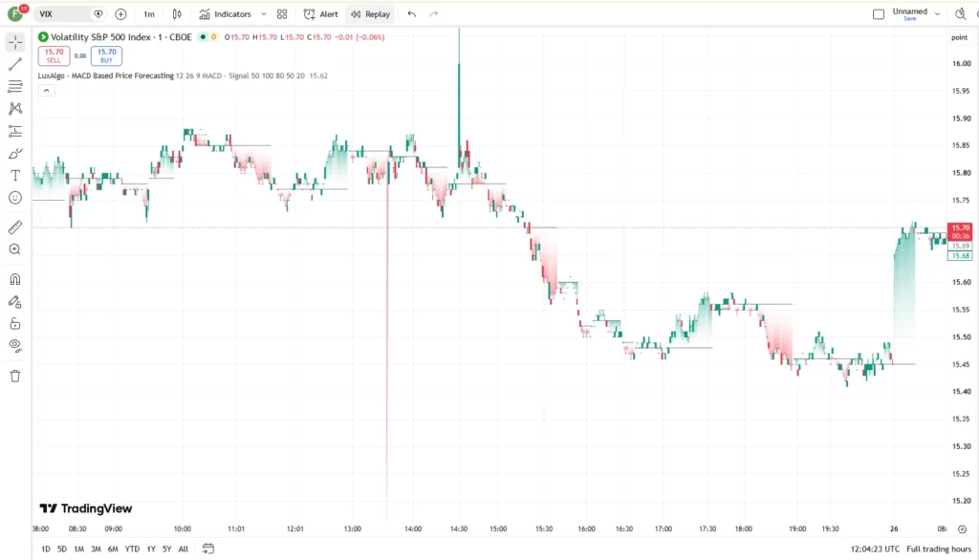
Task: Set the date range to 1Y
Action: tap(151, 549)
